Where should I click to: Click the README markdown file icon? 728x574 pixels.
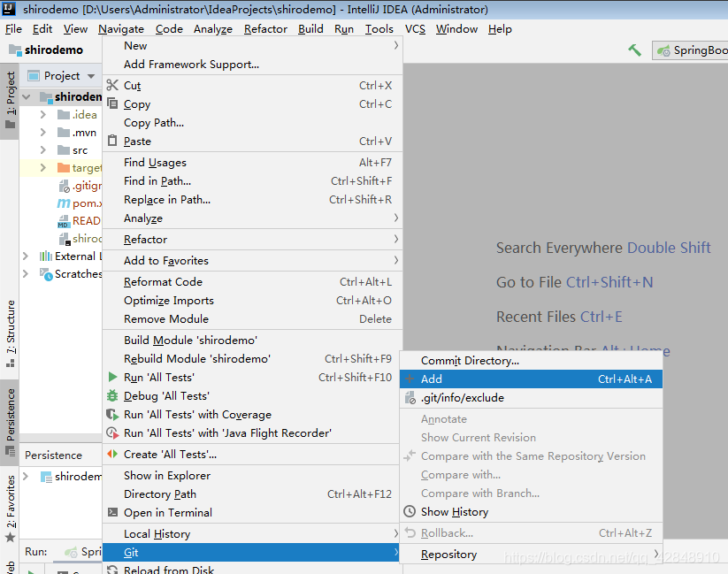click(63, 221)
